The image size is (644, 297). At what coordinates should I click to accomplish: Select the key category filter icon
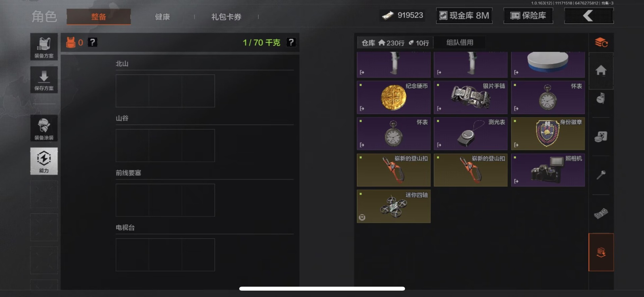click(x=601, y=175)
